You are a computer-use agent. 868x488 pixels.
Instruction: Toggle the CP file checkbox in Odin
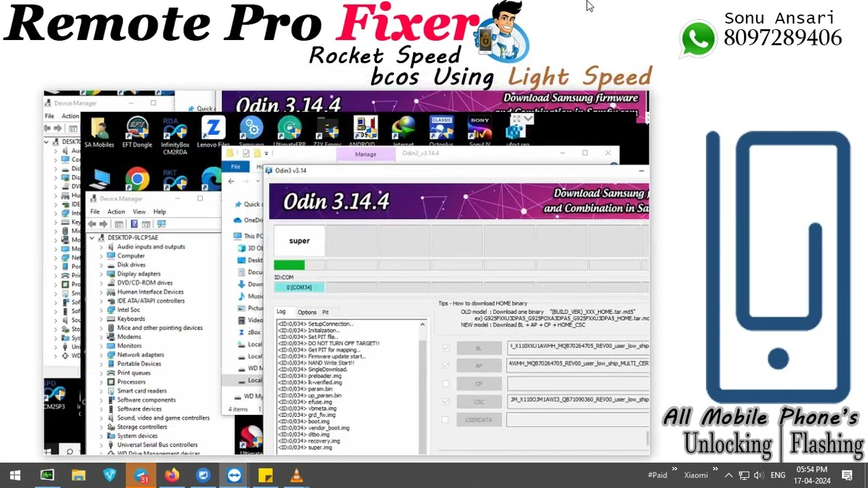tap(446, 384)
